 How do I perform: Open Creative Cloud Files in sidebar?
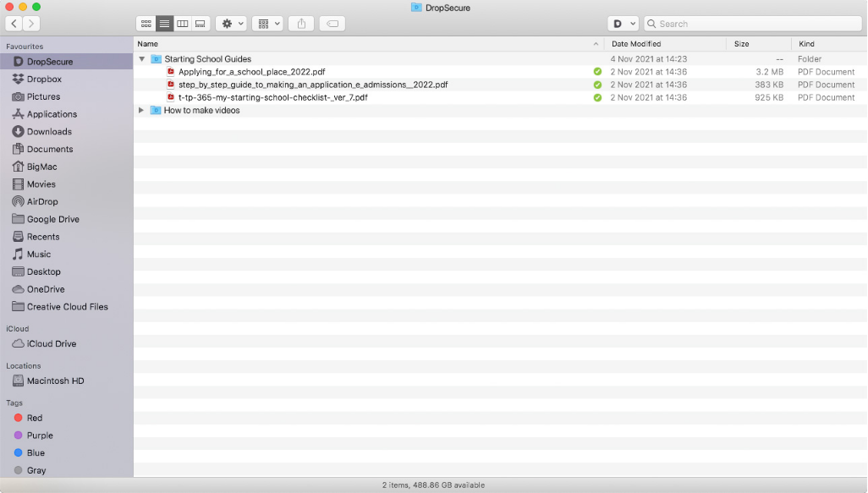(67, 306)
